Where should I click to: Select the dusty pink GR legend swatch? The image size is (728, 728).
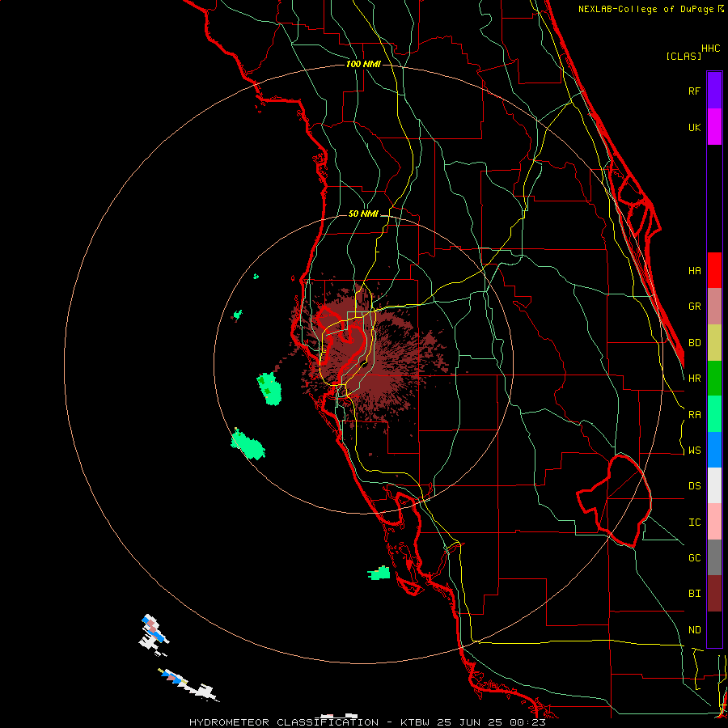point(714,307)
